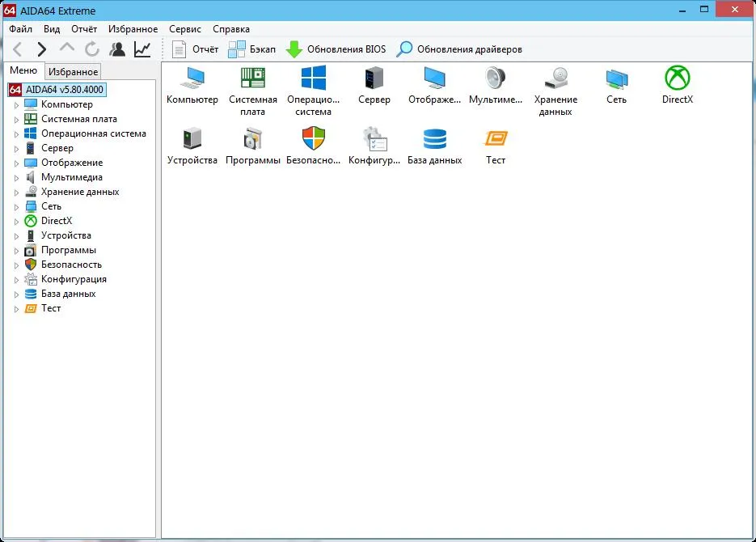Expand the Системная плата tree node arrow
The image size is (756, 542).
click(16, 120)
